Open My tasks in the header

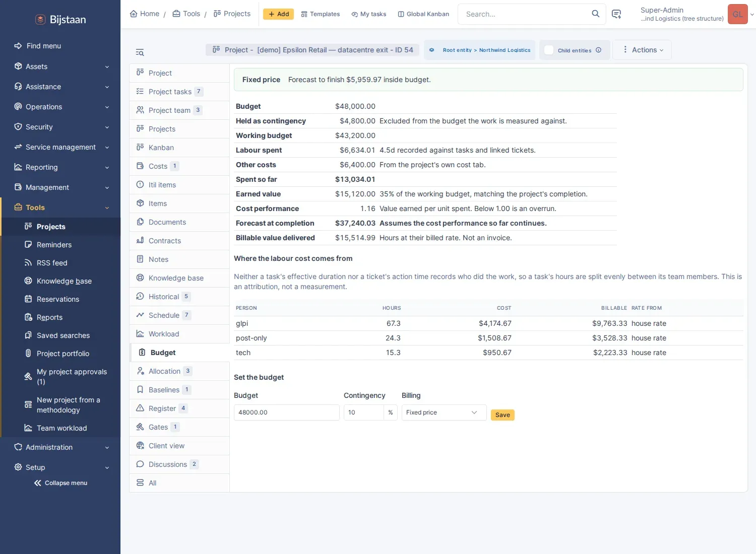tap(368, 14)
